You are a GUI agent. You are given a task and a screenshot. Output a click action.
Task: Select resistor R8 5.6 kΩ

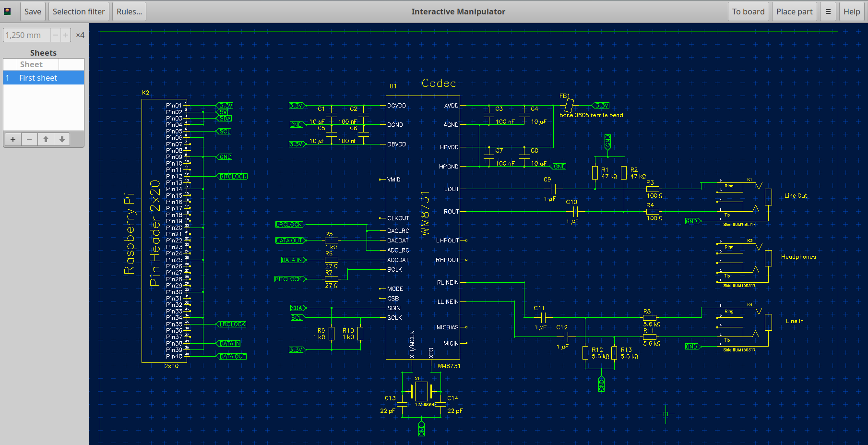click(650, 317)
